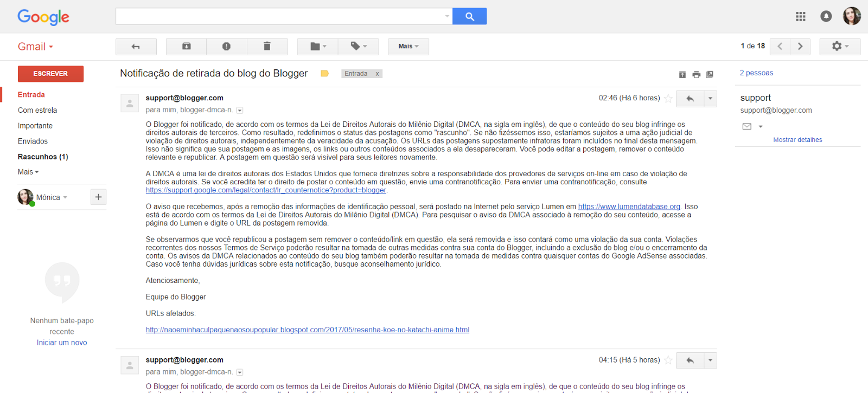Image resolution: width=868 pixels, height=393 pixels.
Task: Click second message sender avatar
Action: click(130, 365)
